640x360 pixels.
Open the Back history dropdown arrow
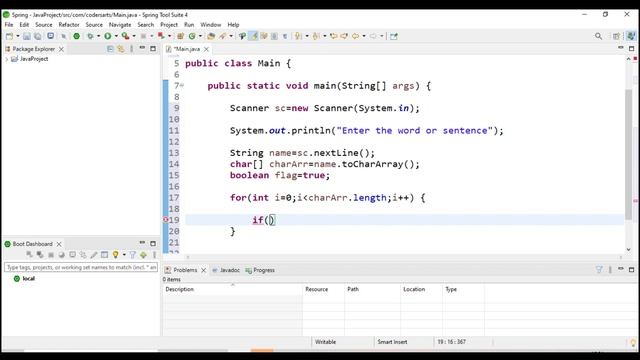click(x=364, y=36)
